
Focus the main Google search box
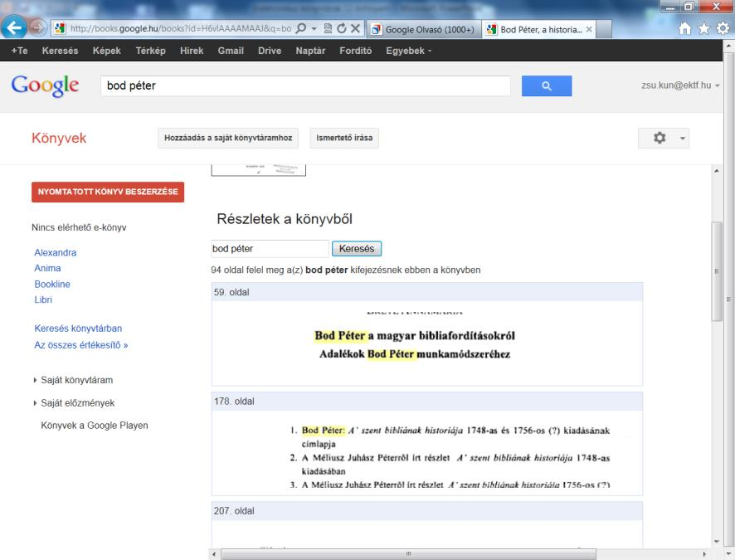point(305,85)
